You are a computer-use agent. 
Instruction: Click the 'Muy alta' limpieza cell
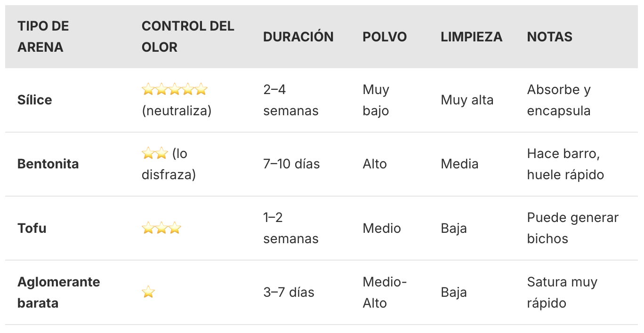tap(467, 100)
